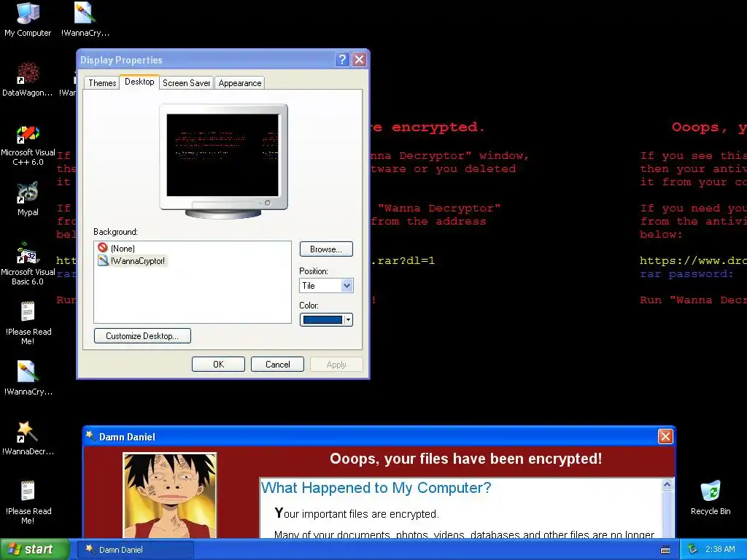Select the Microsoft Visual C++ 6.0 shortcut
747x560 pixels.
[28, 145]
